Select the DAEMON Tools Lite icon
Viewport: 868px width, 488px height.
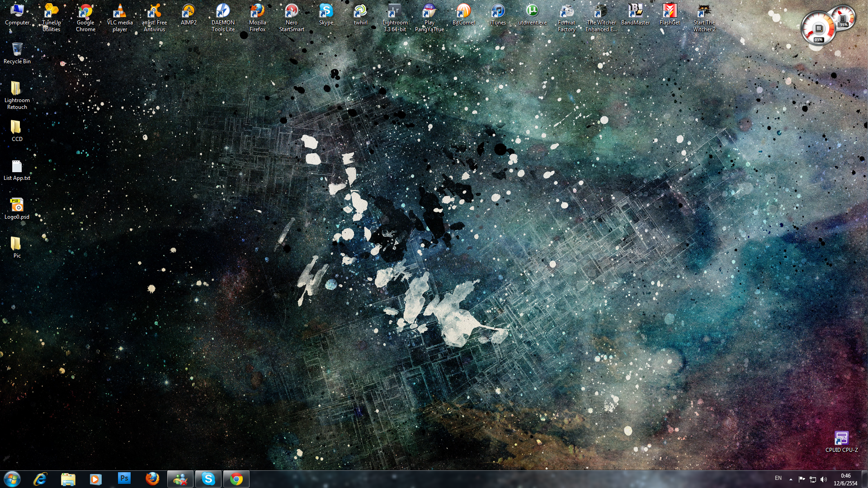(223, 18)
